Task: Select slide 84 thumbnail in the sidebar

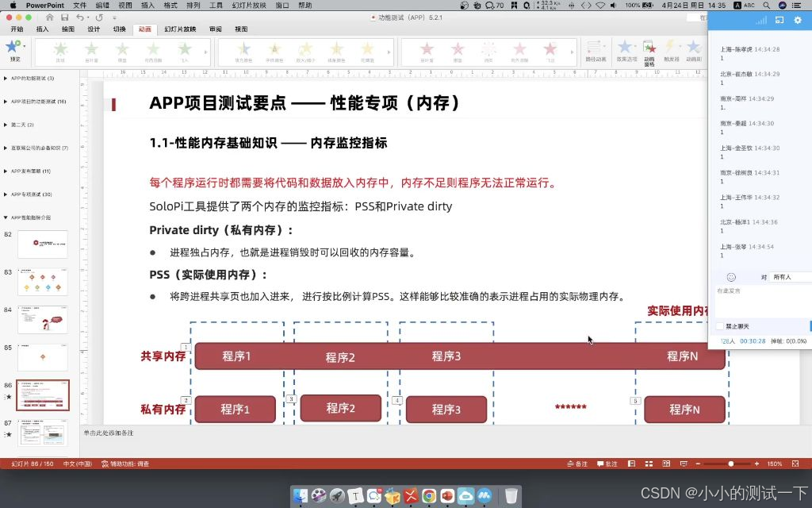Action: click(43, 320)
